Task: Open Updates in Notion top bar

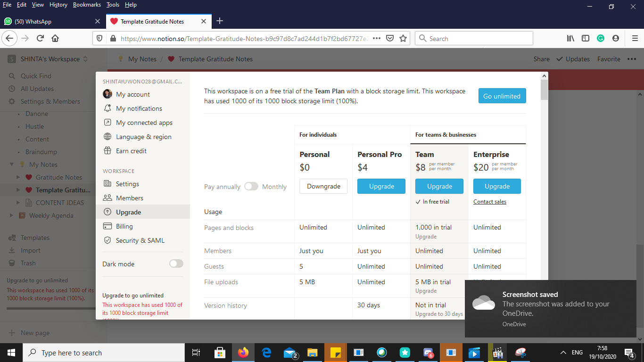Action: point(573,59)
